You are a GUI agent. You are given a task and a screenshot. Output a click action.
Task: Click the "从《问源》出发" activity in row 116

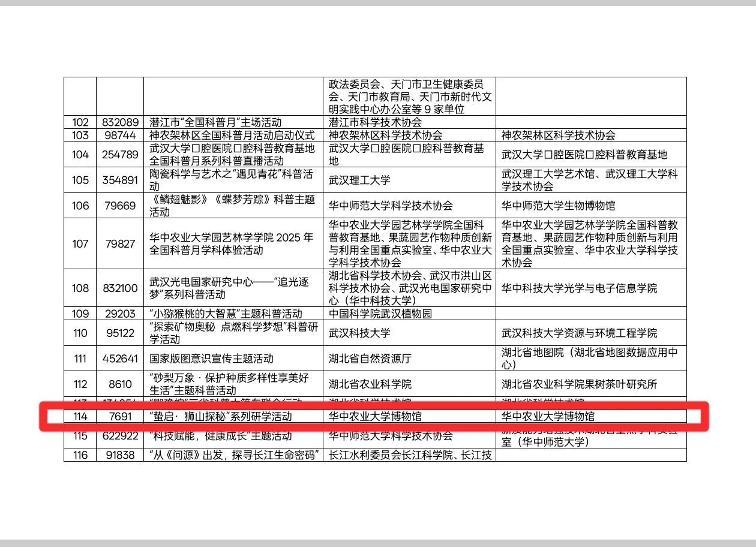(x=232, y=455)
